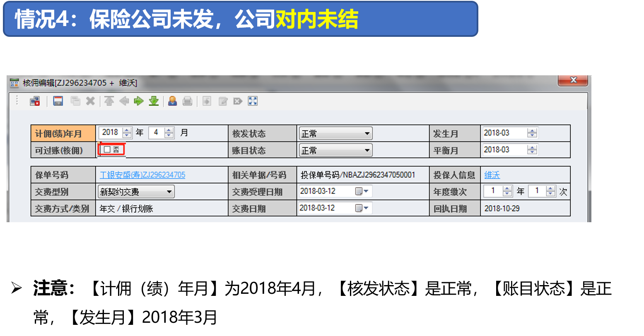Click the green down arrow last record icon
This screenshot has height=336, width=644.
[x=154, y=101]
